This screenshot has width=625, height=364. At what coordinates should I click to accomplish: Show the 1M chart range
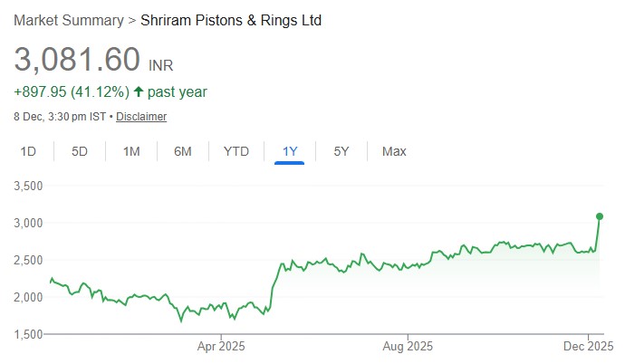coord(131,151)
